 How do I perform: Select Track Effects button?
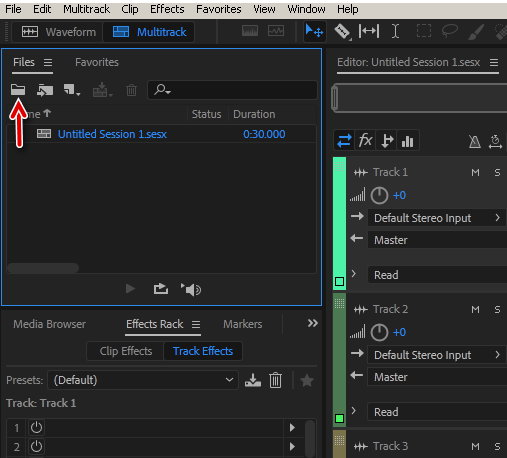pyautogui.click(x=203, y=351)
